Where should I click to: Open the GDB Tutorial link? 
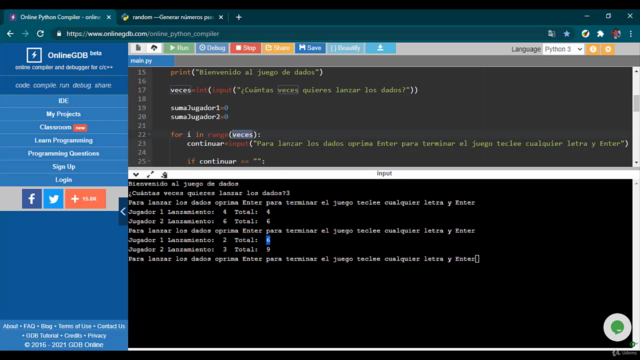(42, 336)
